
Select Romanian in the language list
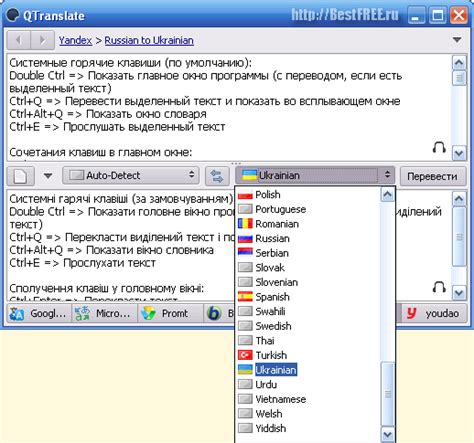308,224
